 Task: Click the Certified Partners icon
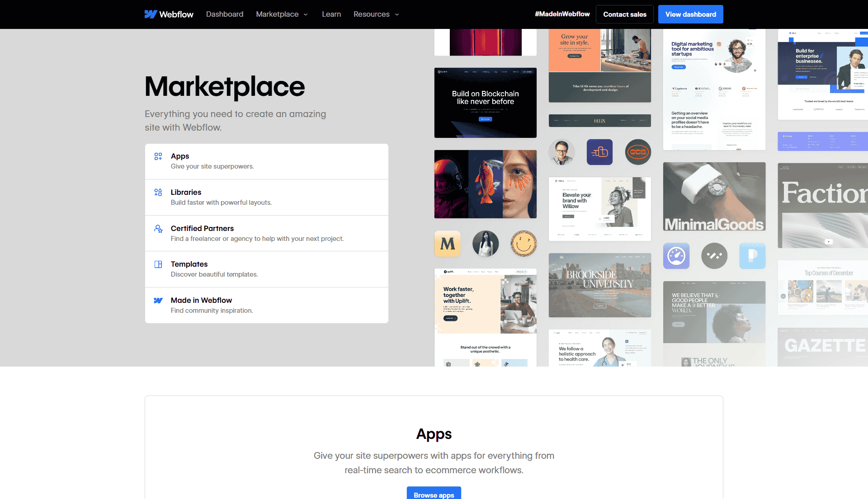pyautogui.click(x=158, y=229)
